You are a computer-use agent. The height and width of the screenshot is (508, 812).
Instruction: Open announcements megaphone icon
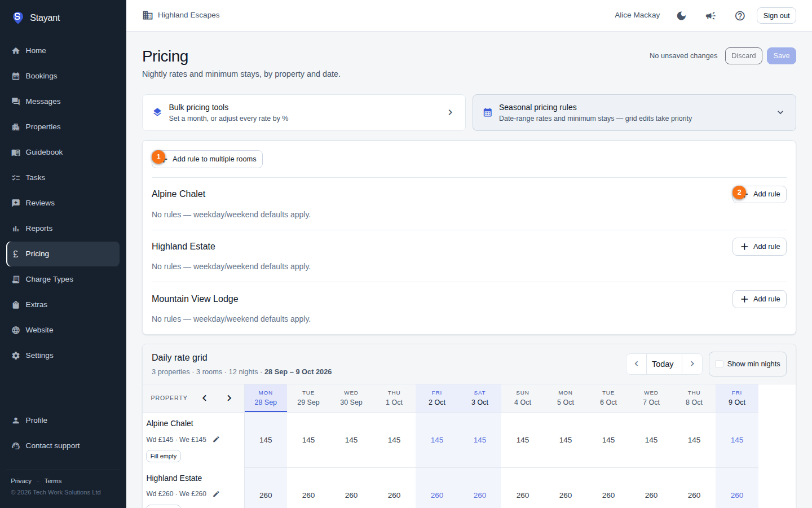(710, 16)
